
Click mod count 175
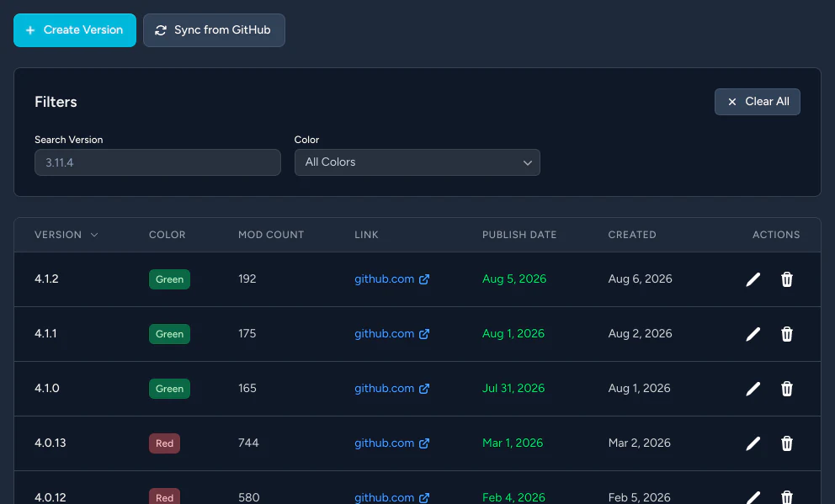247,334
